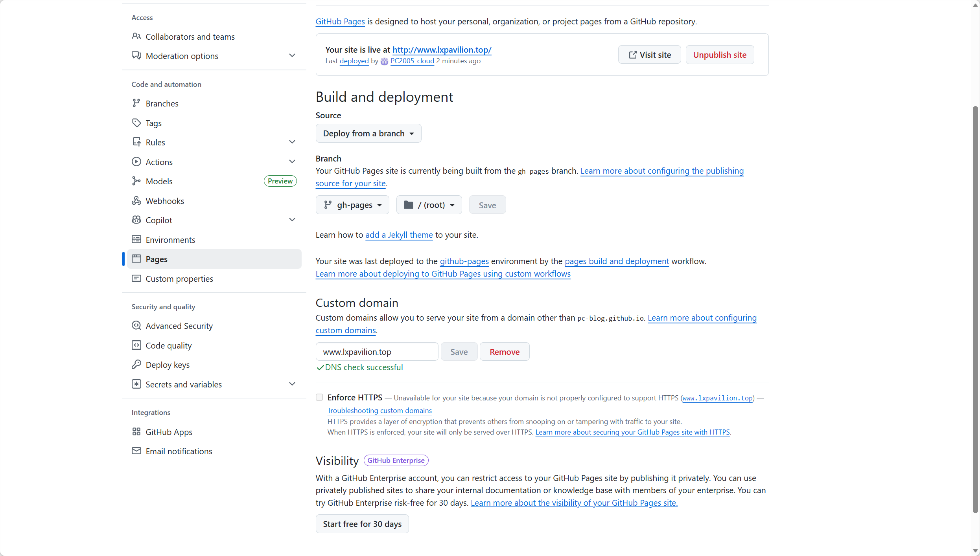
Task: Expand the Moderation options section
Action: 292,56
